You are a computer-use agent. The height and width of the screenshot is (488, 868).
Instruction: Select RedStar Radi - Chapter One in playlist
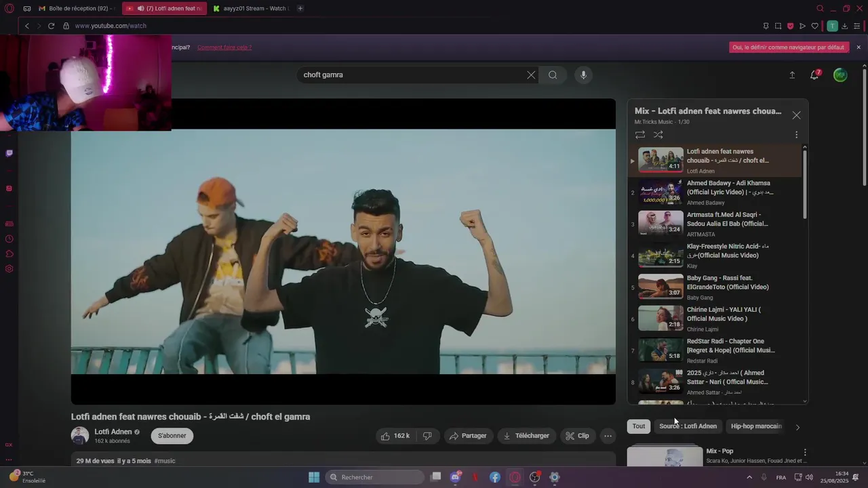click(x=715, y=350)
